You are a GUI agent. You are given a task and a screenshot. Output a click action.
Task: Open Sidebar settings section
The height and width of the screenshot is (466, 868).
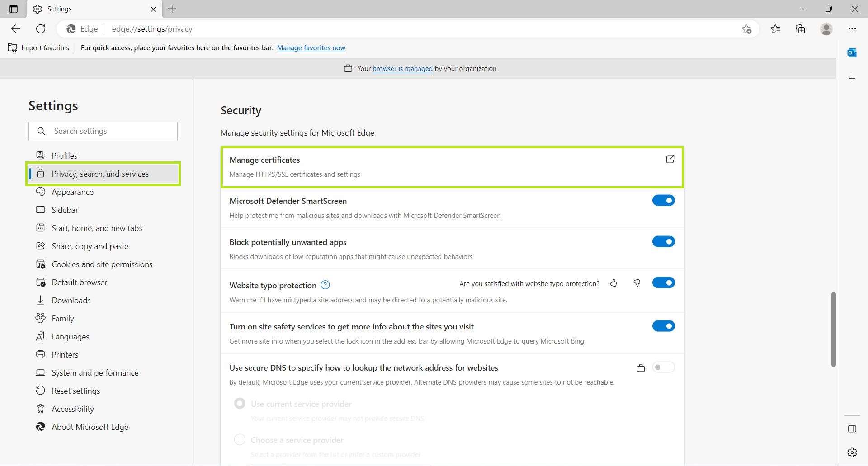pyautogui.click(x=103, y=210)
